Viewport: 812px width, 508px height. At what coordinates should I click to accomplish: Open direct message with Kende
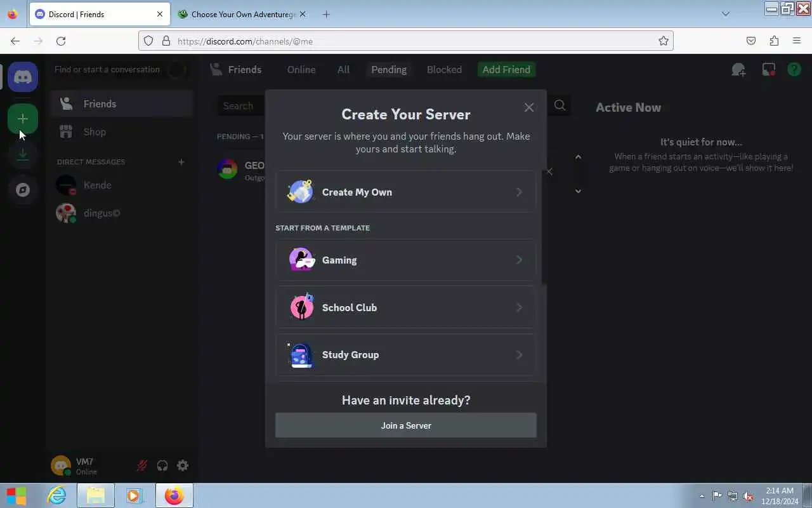pyautogui.click(x=121, y=185)
